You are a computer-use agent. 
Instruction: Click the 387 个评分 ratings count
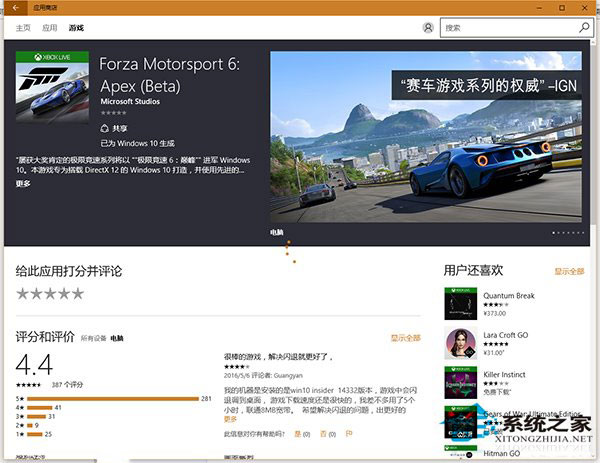point(67,385)
